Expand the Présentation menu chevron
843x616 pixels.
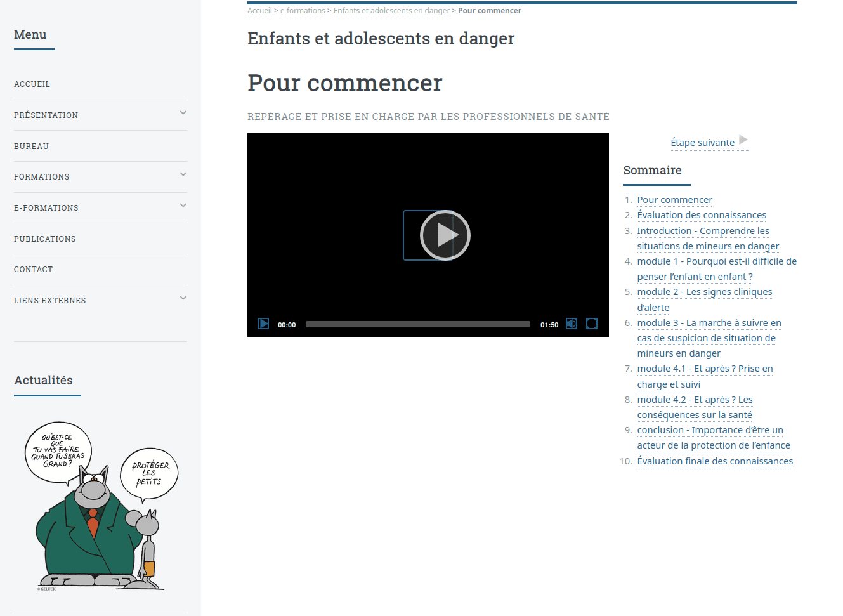point(183,113)
